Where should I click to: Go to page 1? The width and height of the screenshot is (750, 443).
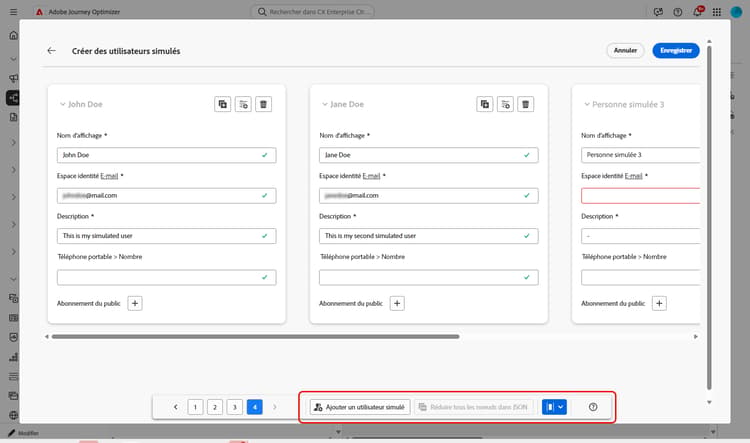pos(195,407)
